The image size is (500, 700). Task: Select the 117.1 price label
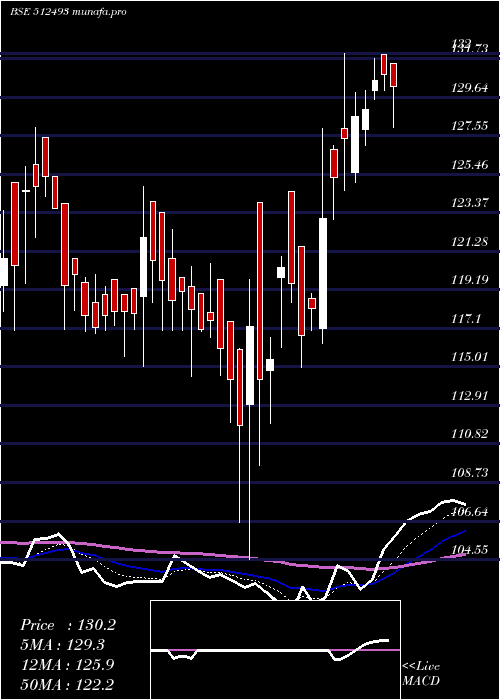(466, 319)
